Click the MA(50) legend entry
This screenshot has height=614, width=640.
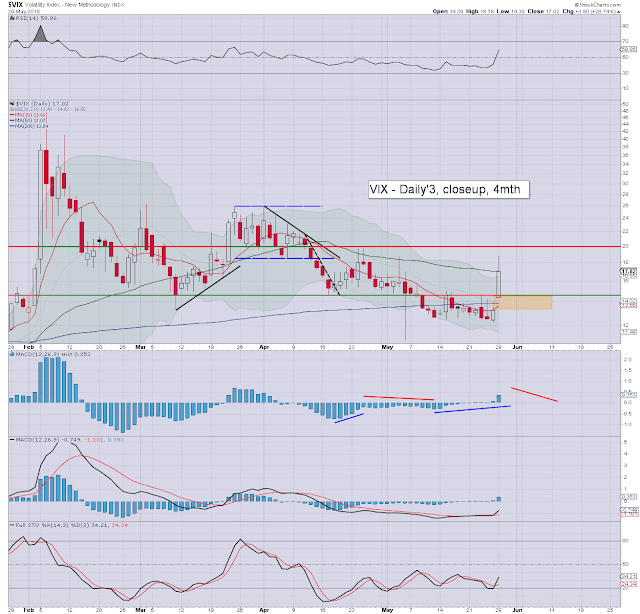28,120
